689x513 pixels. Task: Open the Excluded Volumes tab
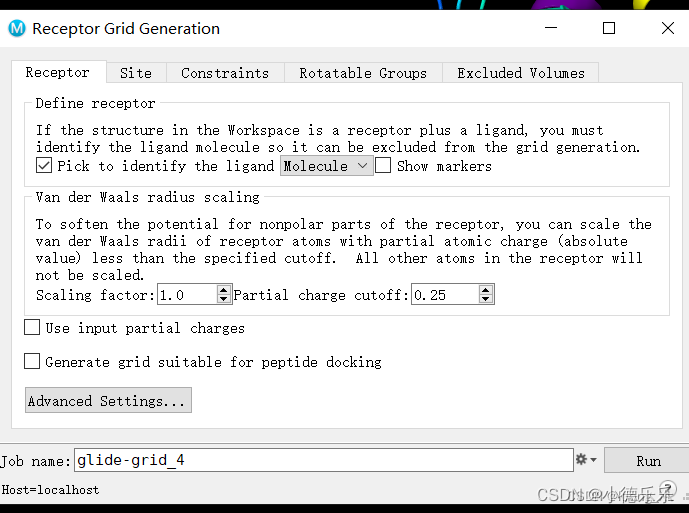point(521,73)
